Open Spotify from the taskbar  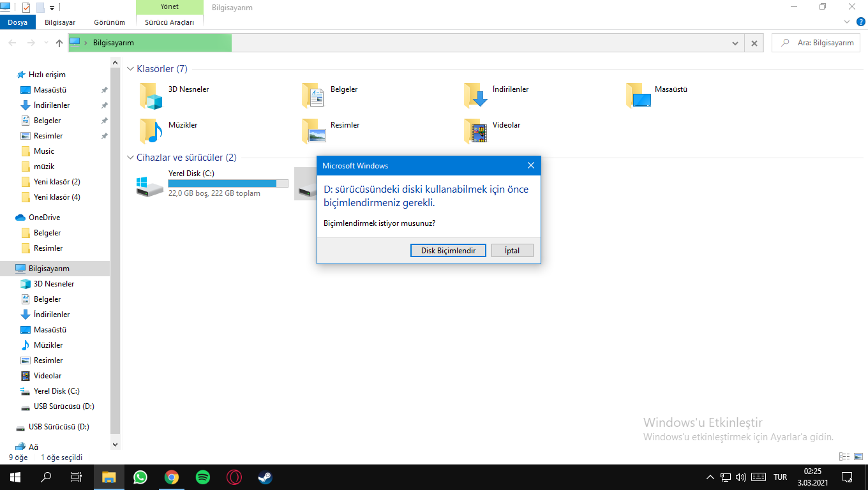tap(203, 477)
